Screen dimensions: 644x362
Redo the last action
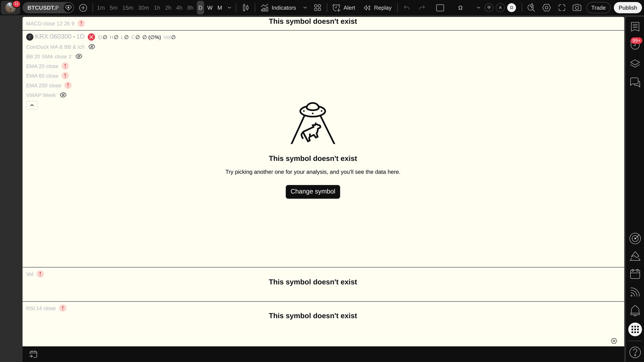click(x=422, y=8)
